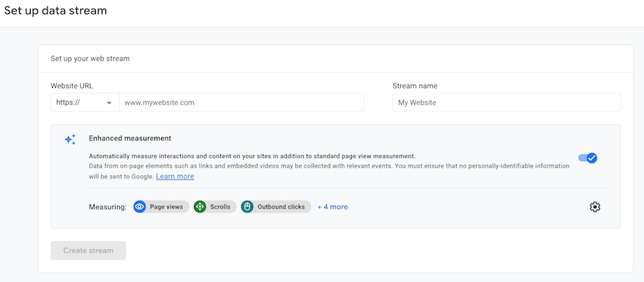Click the Create stream button

[x=89, y=251]
